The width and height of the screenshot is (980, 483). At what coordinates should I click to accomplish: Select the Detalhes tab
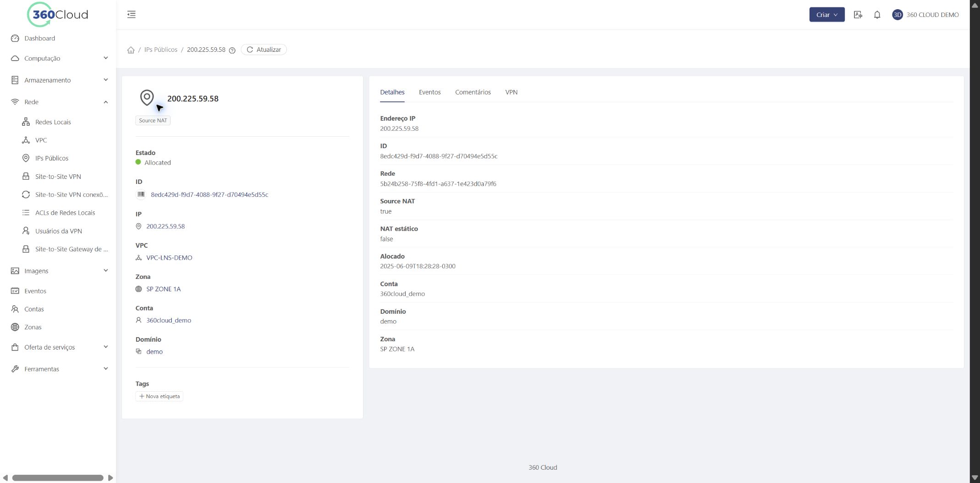(x=392, y=92)
